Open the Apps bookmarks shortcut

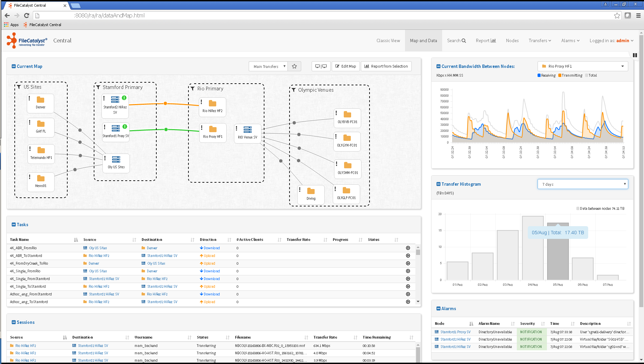[x=11, y=25]
